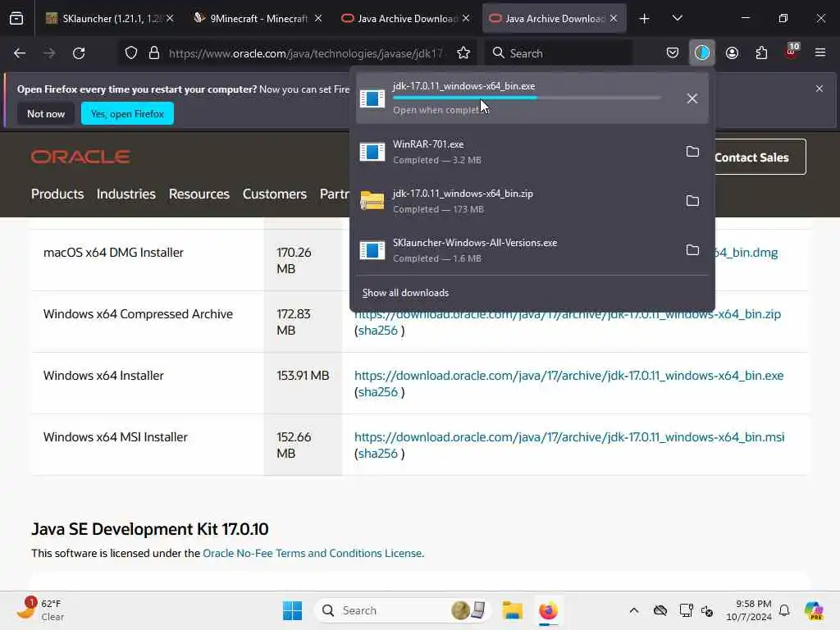The width and height of the screenshot is (840, 630).
Task: Open the notifications bell
Action: 783,610
